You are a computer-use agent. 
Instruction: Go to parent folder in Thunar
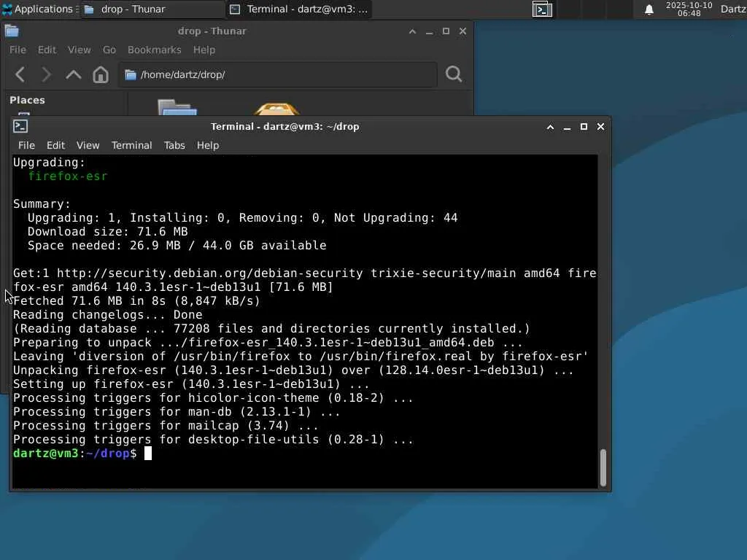[x=74, y=74]
